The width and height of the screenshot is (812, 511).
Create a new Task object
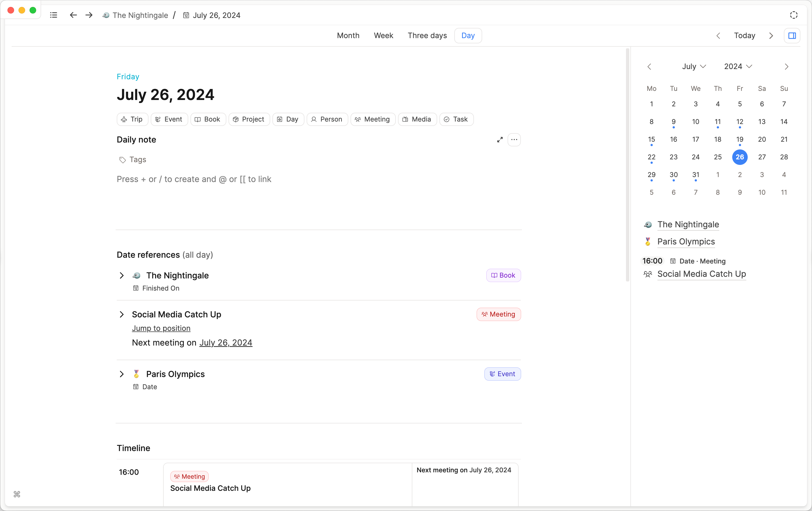(x=456, y=120)
